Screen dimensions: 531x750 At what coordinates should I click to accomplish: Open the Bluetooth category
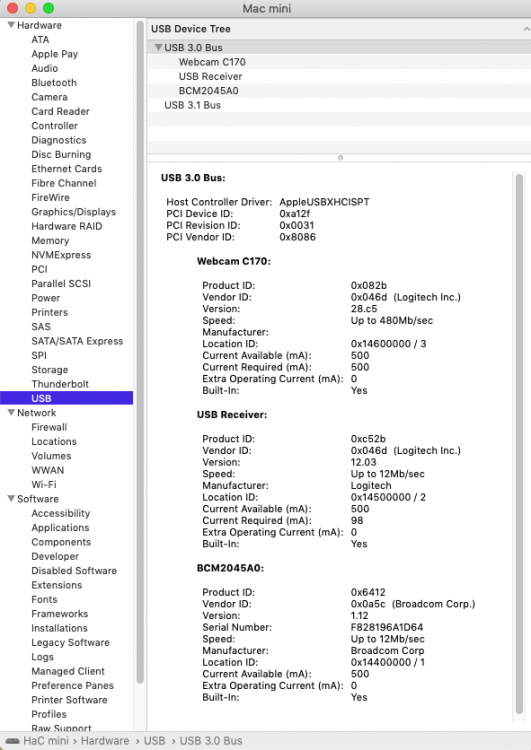(x=54, y=83)
